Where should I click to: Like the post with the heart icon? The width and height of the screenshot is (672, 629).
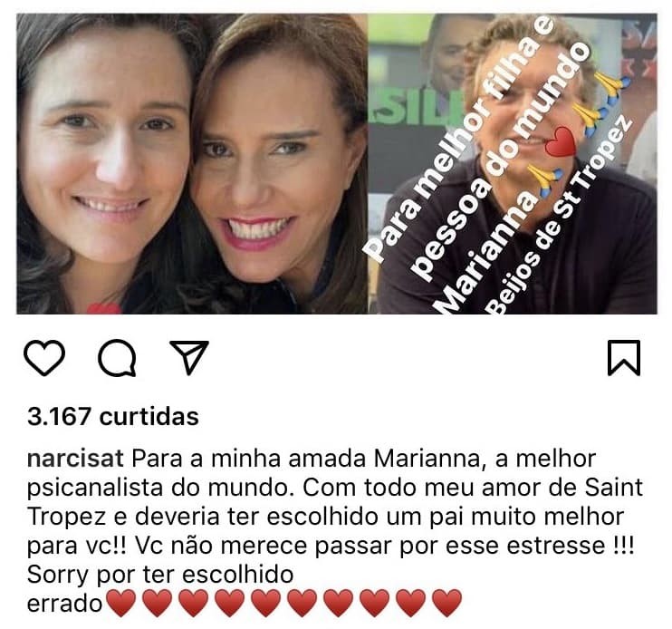point(44,358)
